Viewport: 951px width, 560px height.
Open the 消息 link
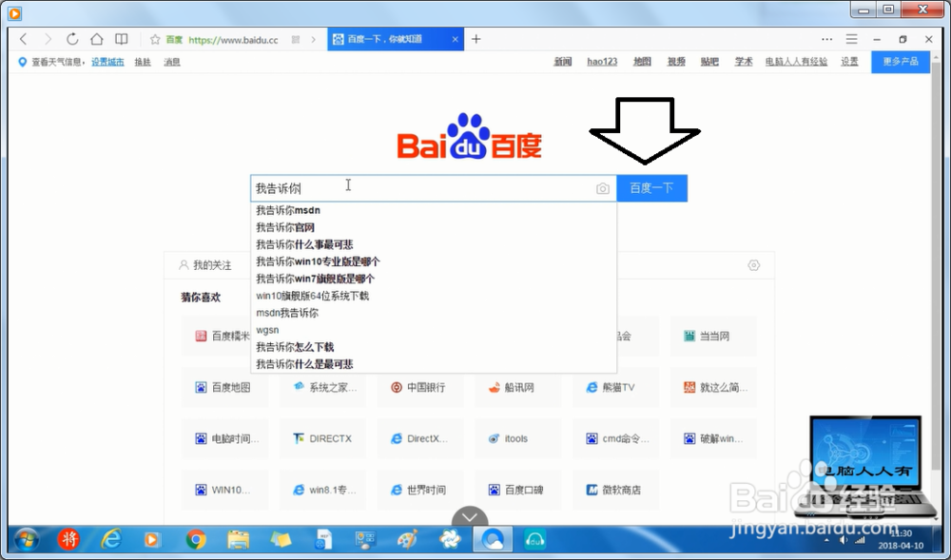(x=172, y=62)
